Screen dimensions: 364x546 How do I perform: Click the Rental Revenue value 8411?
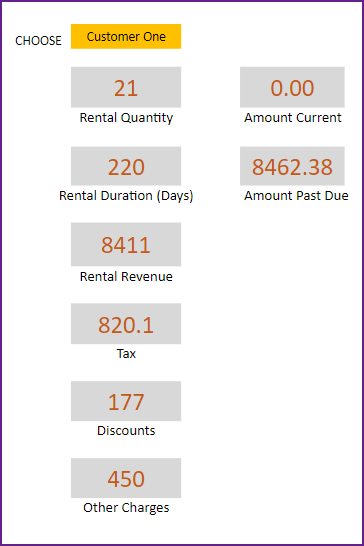point(126,244)
